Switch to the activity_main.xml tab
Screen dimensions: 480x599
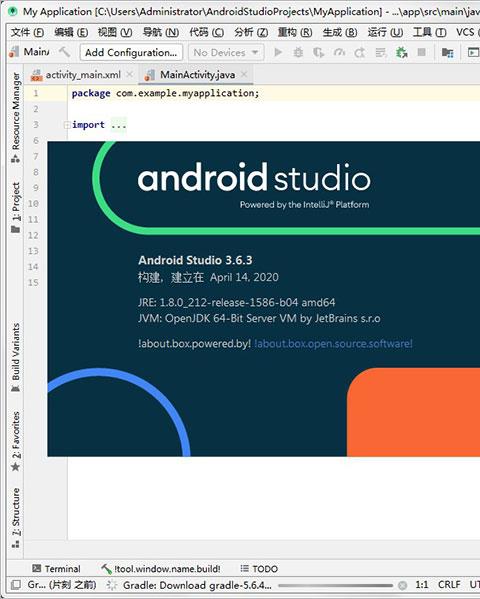point(82,74)
